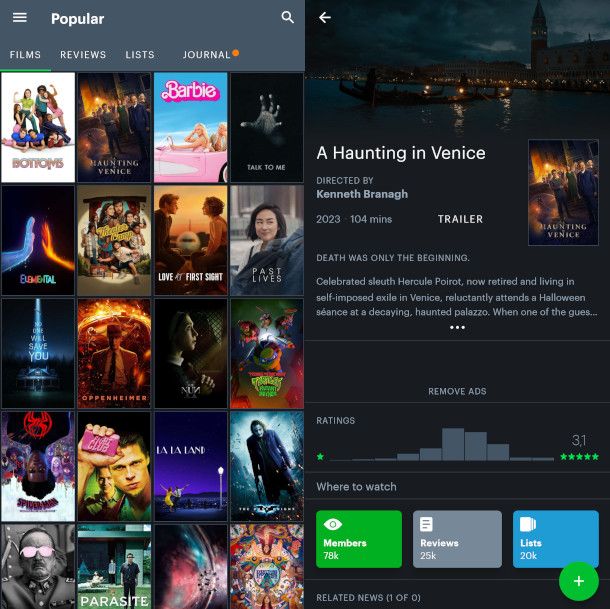
Task: Select the Haunting in Venice grid poster
Action: pos(114,127)
